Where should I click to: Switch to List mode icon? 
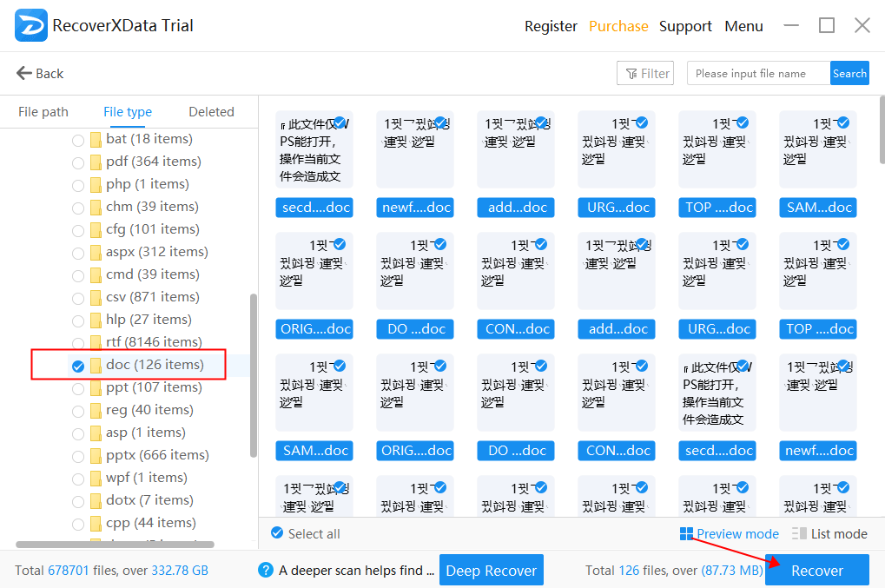800,534
